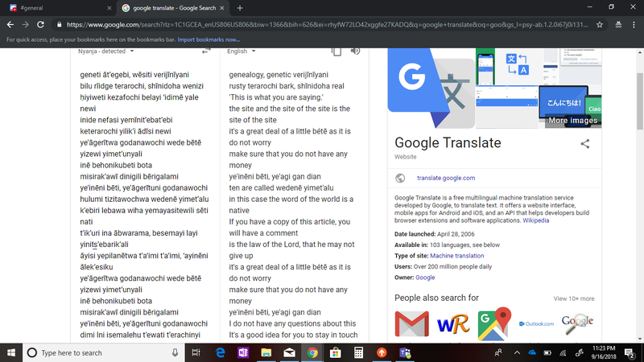Click the Machine translation link
The height and width of the screenshot is (362, 644).
[x=456, y=256]
